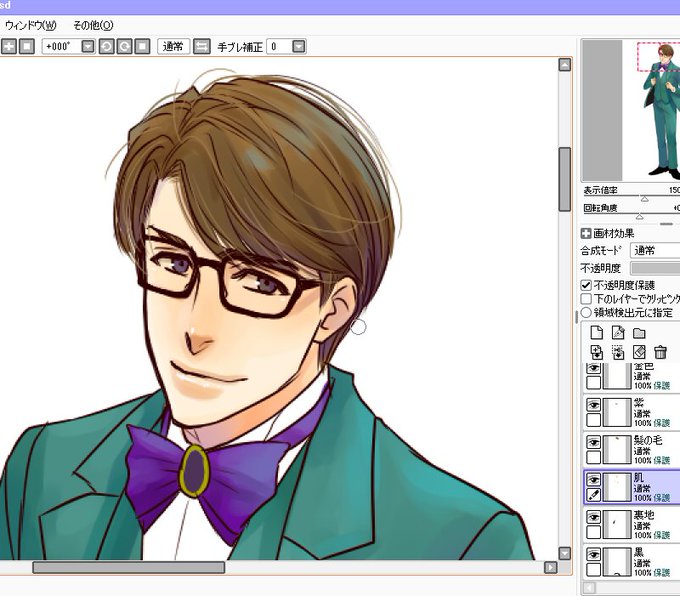Image resolution: width=680 pixels, height=596 pixels.
Task: Open the その他(O) menu
Action: (93, 25)
